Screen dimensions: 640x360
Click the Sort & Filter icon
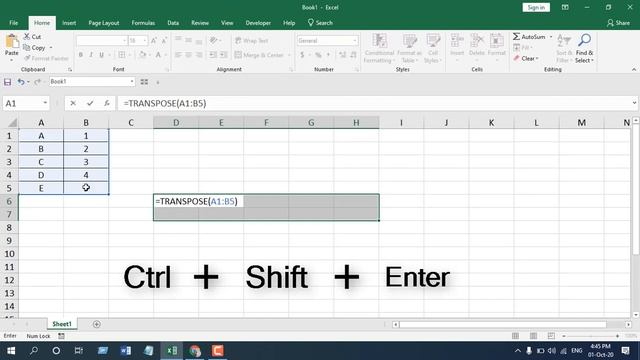point(563,40)
